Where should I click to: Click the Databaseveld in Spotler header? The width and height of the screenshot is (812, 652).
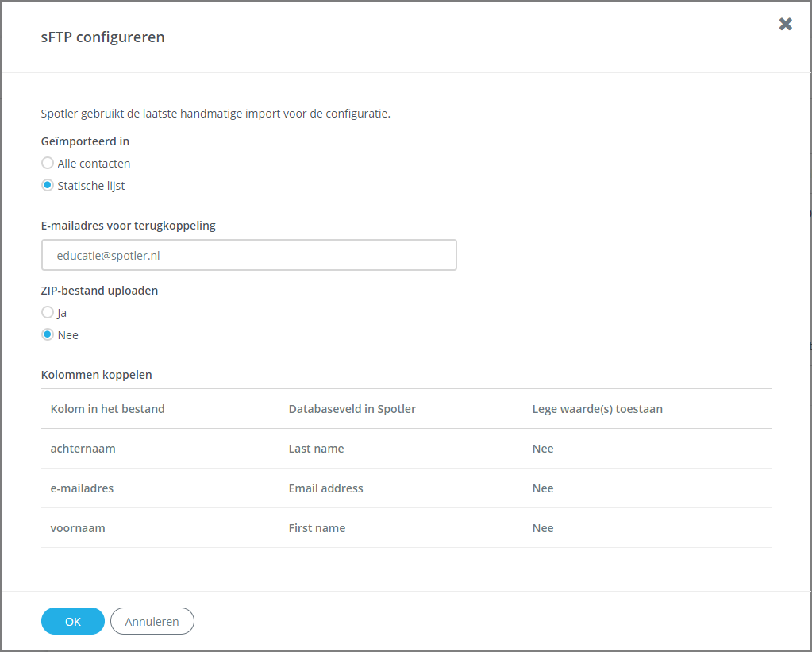[352, 409]
